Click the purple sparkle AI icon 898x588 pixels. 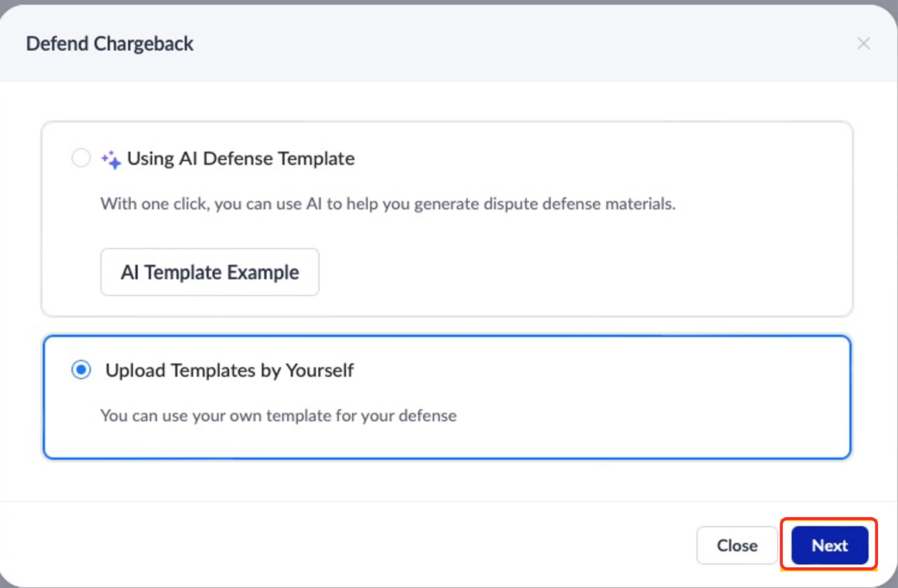tap(111, 160)
